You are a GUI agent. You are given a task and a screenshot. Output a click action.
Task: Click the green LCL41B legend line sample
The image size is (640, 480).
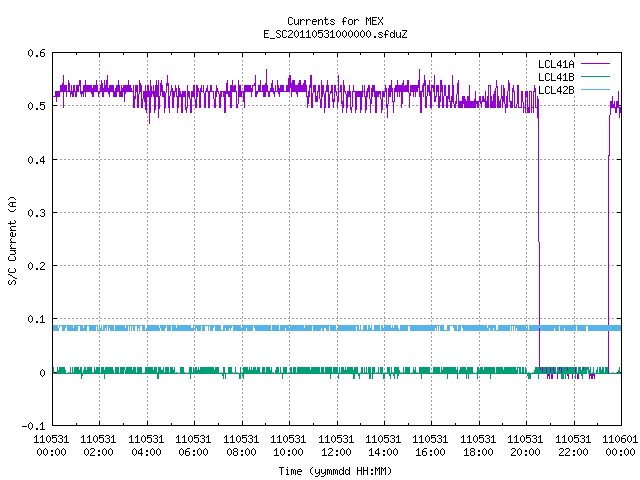[x=595, y=76]
